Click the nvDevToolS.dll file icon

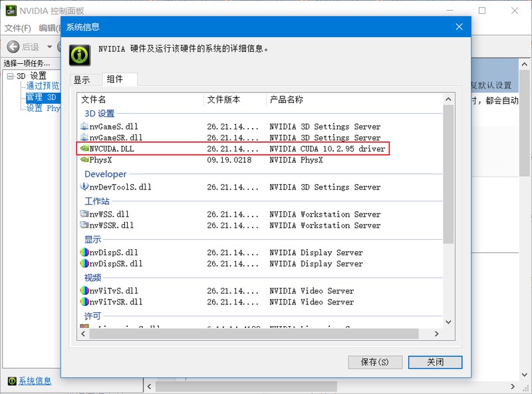[x=84, y=187]
